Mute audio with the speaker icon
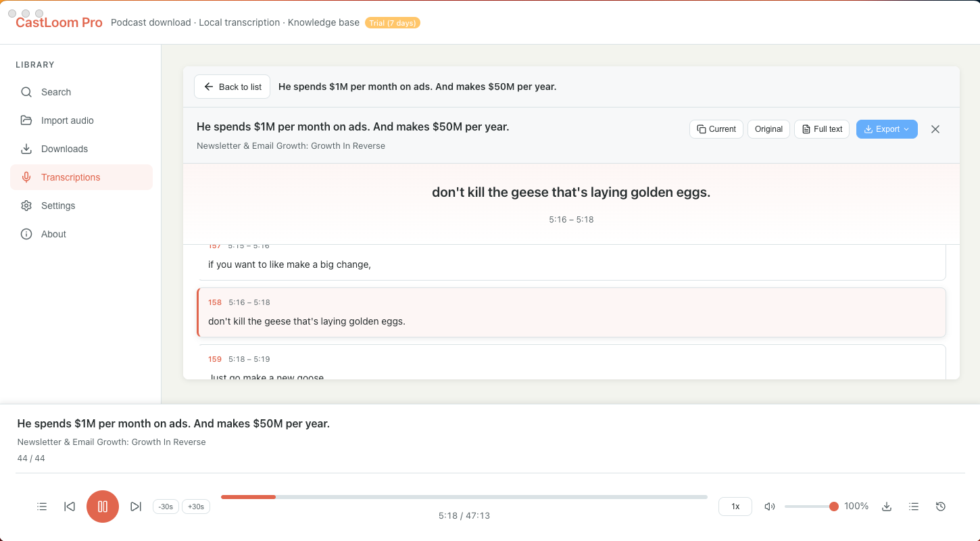 coord(769,507)
